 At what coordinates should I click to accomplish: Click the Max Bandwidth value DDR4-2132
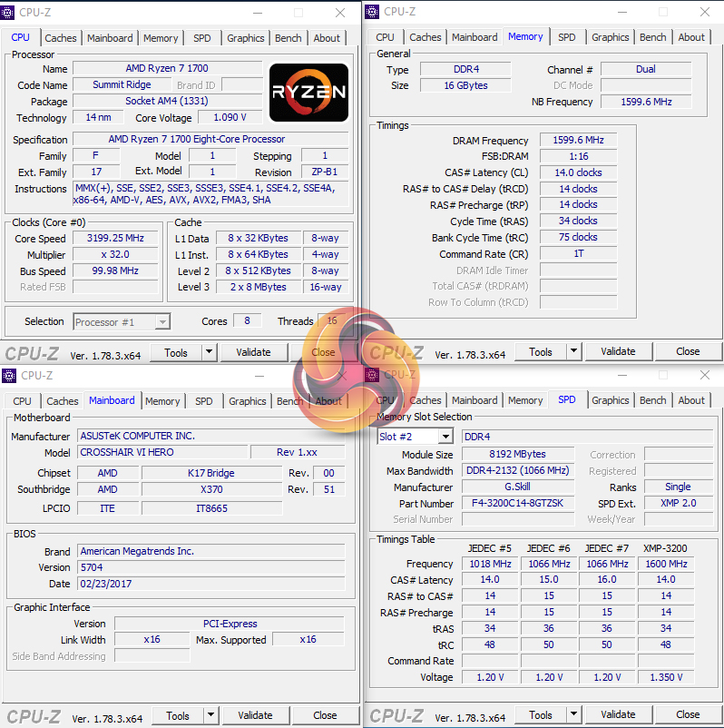[517, 470]
